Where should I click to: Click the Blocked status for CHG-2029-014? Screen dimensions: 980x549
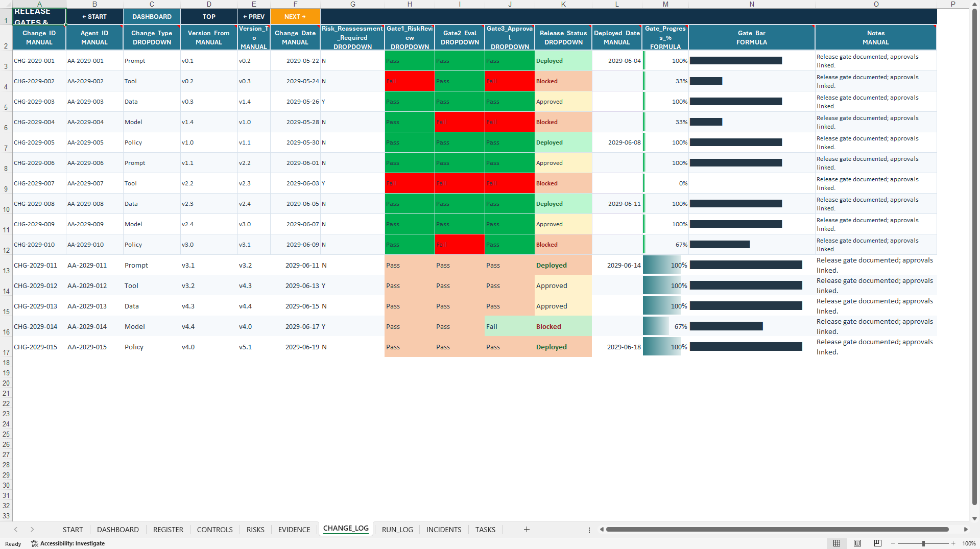(563, 326)
